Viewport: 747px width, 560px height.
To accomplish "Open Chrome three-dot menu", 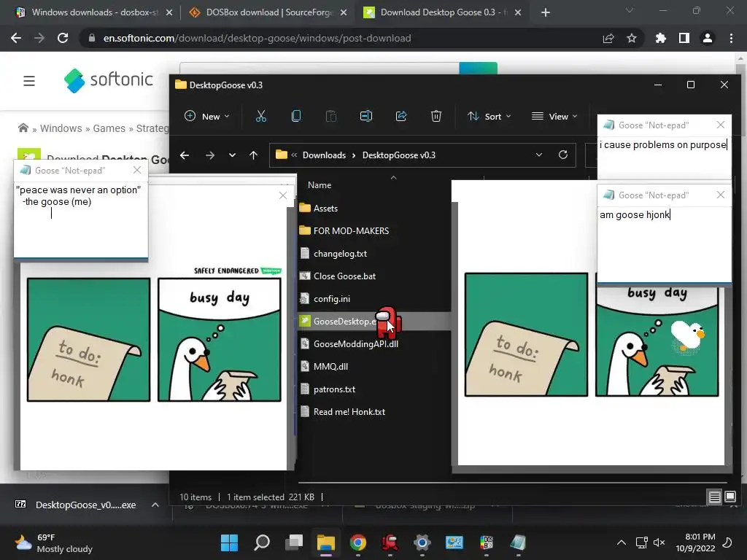I will tap(731, 38).
